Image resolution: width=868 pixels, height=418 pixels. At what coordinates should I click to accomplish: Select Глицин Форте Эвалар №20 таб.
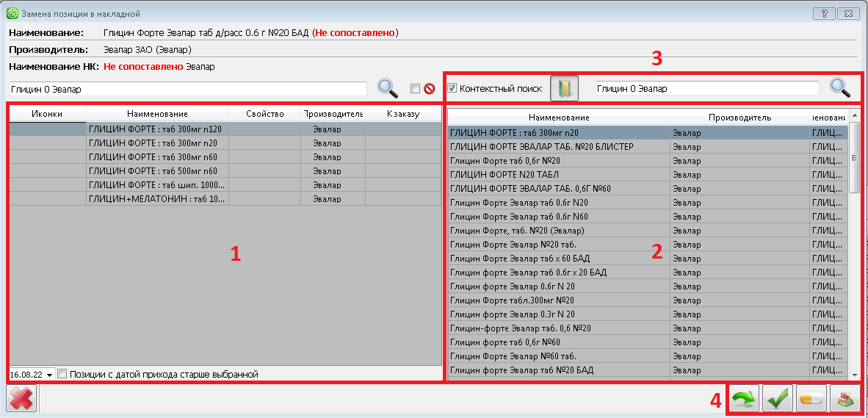[648, 244]
